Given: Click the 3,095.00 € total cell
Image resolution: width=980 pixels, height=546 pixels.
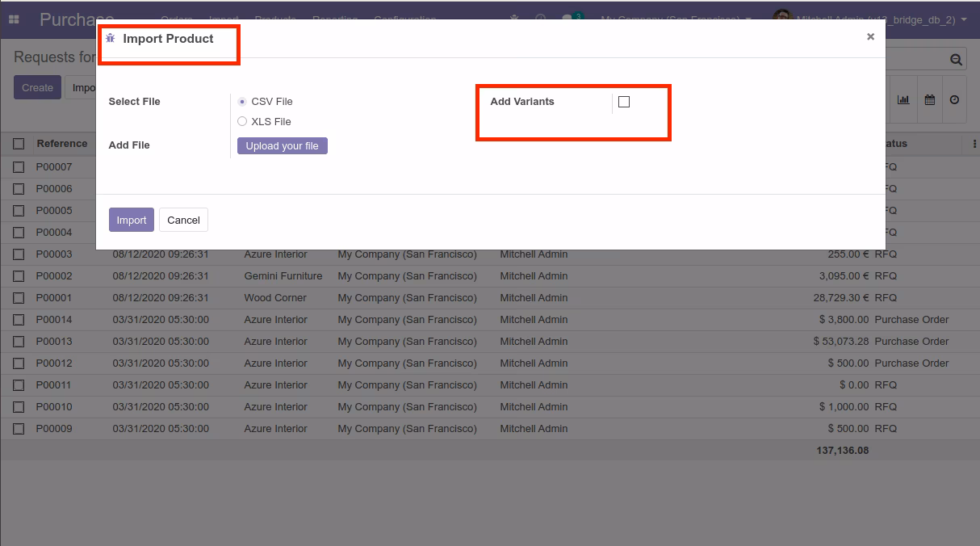Looking at the screenshot, I should (844, 276).
